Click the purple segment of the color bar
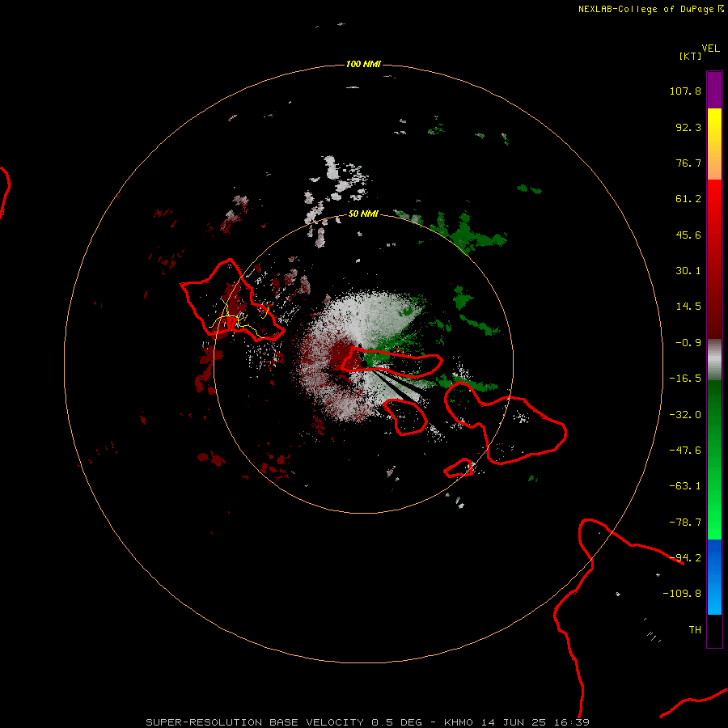This screenshot has width=728, height=728. pos(714,90)
